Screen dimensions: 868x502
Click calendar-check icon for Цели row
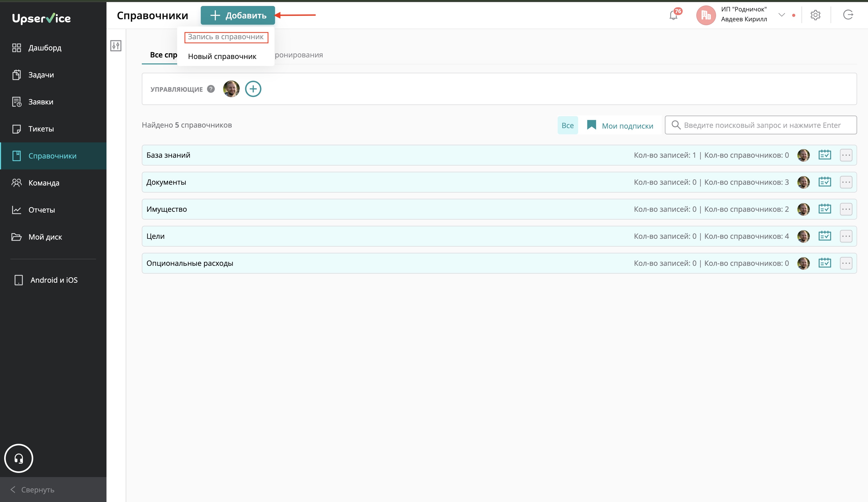point(825,236)
